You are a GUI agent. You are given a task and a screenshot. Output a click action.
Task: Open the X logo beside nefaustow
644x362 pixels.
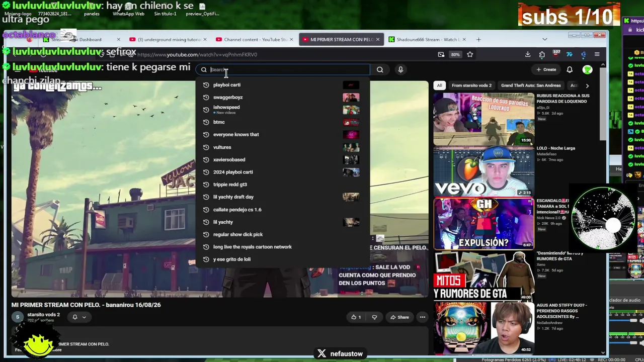coord(322,353)
